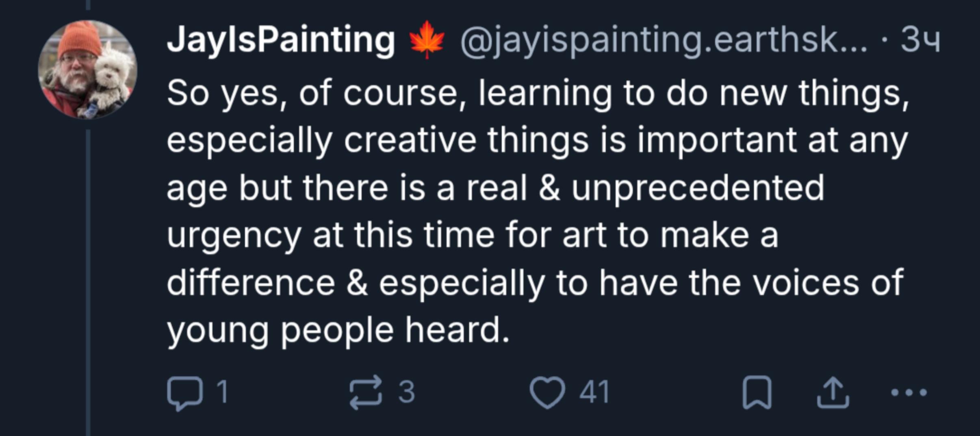Click the reply count showing 1
The width and height of the screenshot is (980, 436).
(222, 392)
